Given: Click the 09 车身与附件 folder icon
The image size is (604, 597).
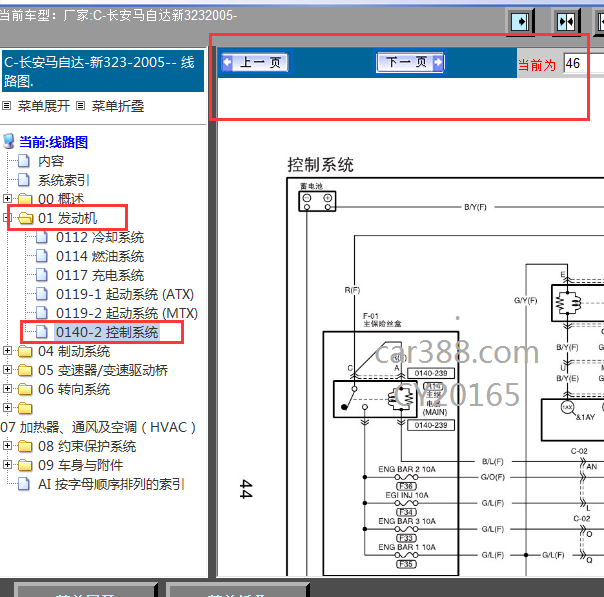Looking at the screenshot, I should pos(25,465).
